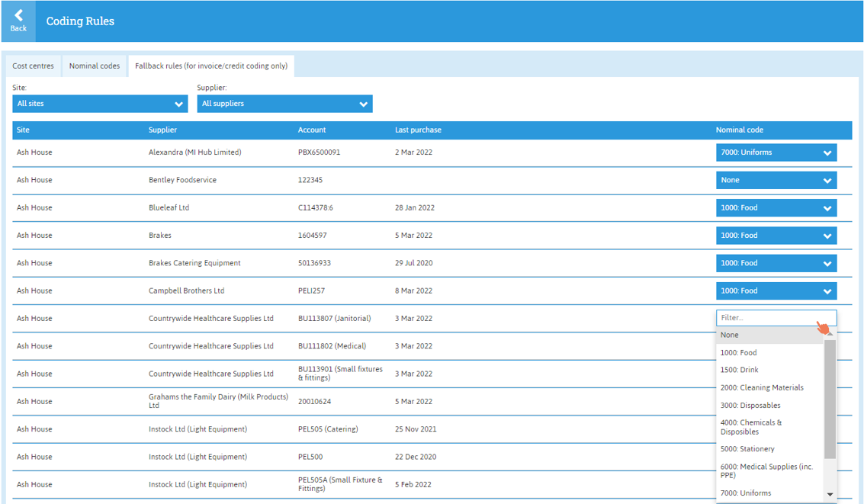This screenshot has width=864, height=504.
Task: Click last purchase date 28 Jan 2022
Action: (414, 207)
